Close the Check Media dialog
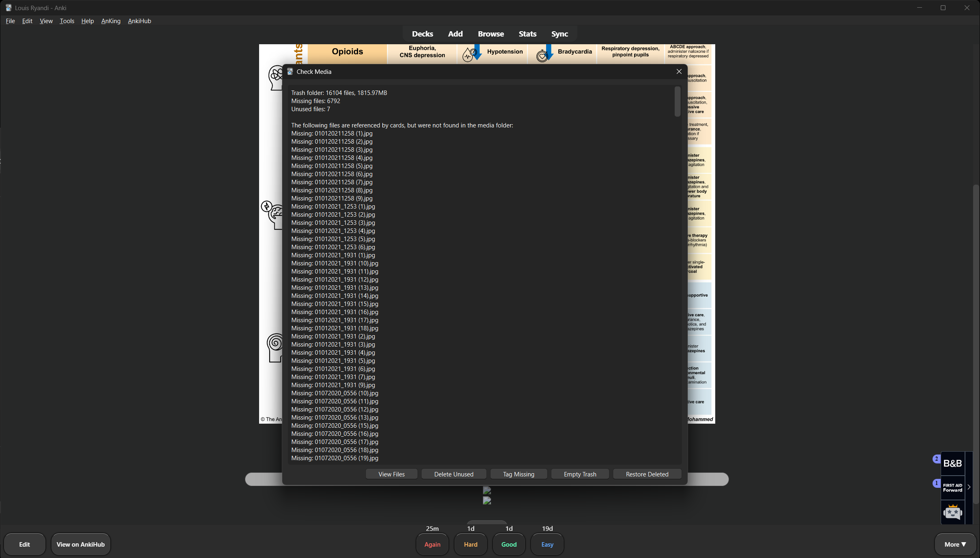Image resolution: width=980 pixels, height=558 pixels. coord(679,72)
